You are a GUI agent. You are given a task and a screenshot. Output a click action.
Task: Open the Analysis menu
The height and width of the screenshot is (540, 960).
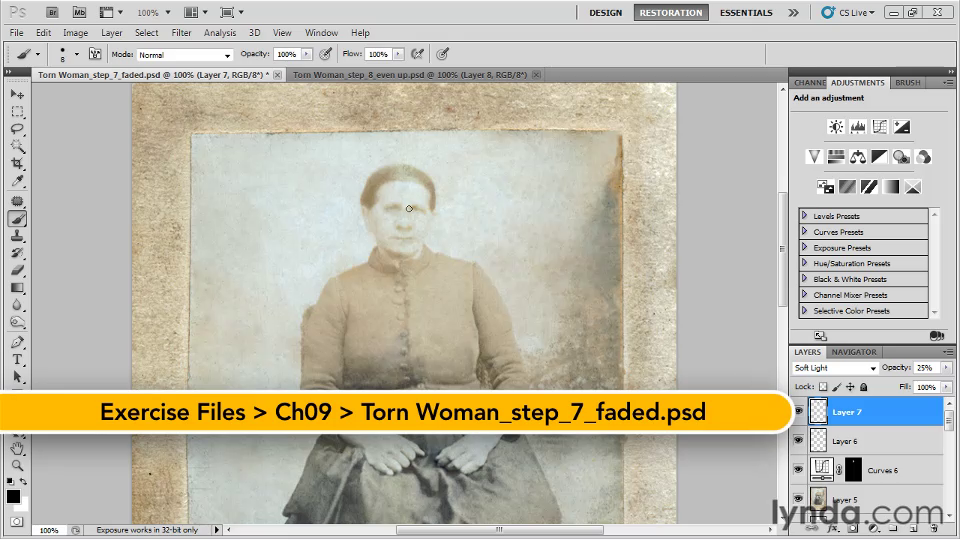pyautogui.click(x=220, y=32)
